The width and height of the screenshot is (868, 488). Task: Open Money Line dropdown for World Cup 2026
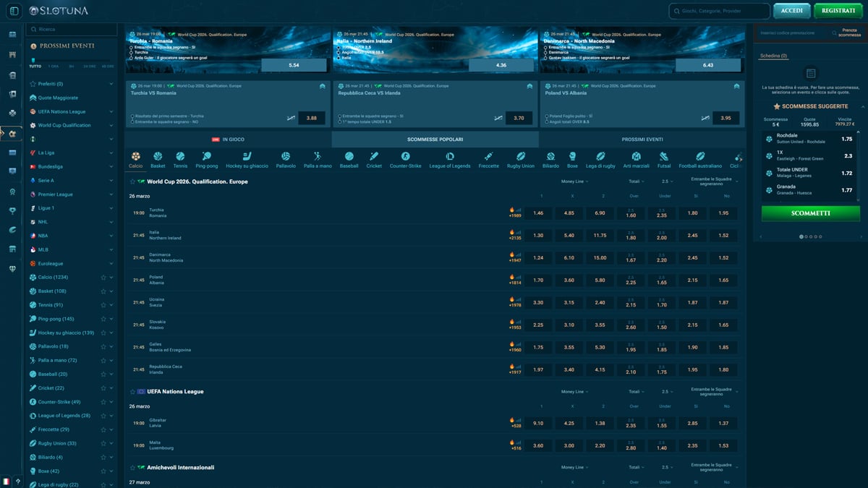[x=575, y=181]
